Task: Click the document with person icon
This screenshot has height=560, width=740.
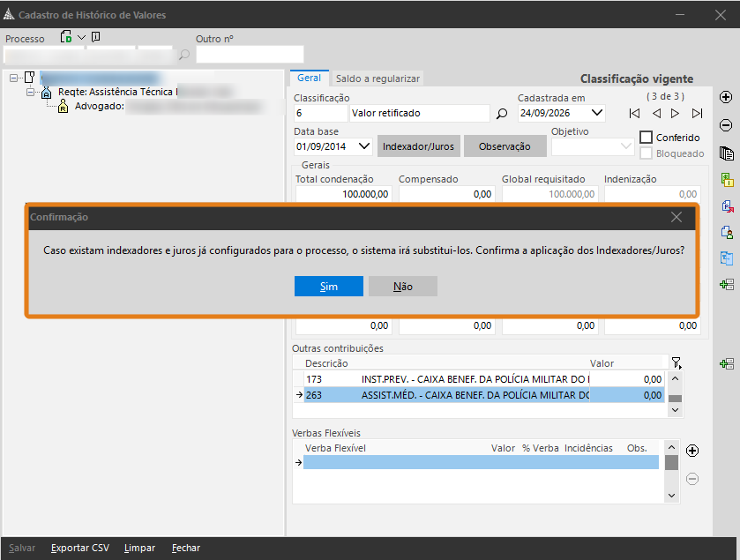Action: 728,232
